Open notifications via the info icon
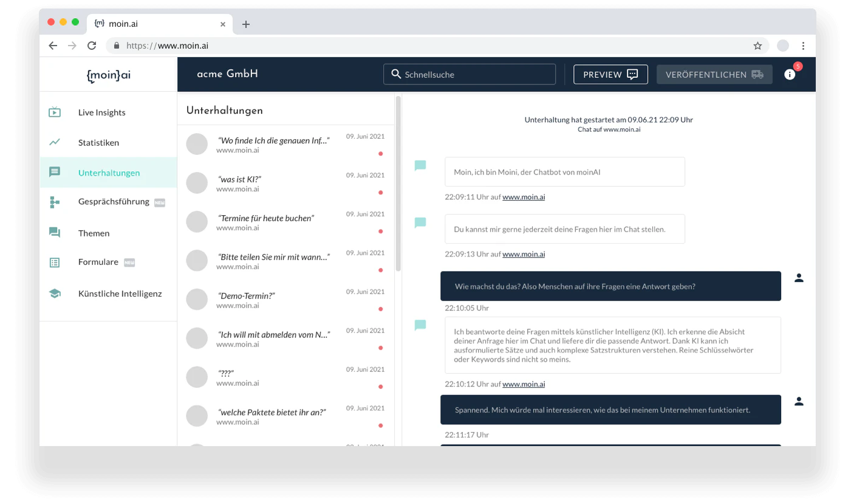The width and height of the screenshot is (868, 502). click(x=790, y=74)
